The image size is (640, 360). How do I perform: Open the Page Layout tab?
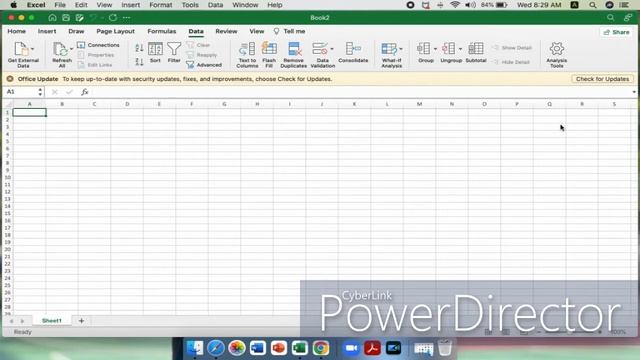click(x=116, y=31)
